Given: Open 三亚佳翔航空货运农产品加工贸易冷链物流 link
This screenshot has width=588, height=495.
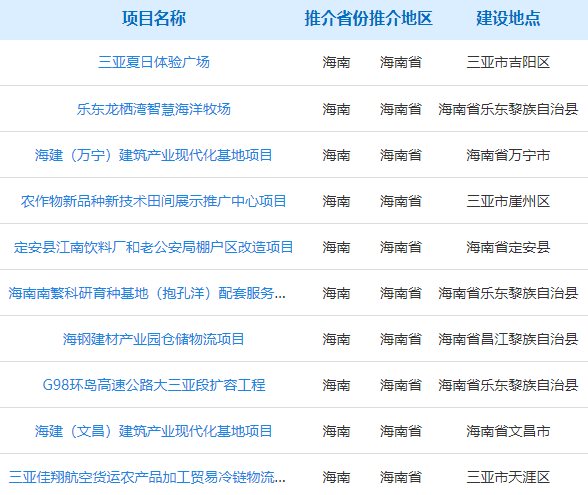Looking at the screenshot, I should tap(147, 477).
